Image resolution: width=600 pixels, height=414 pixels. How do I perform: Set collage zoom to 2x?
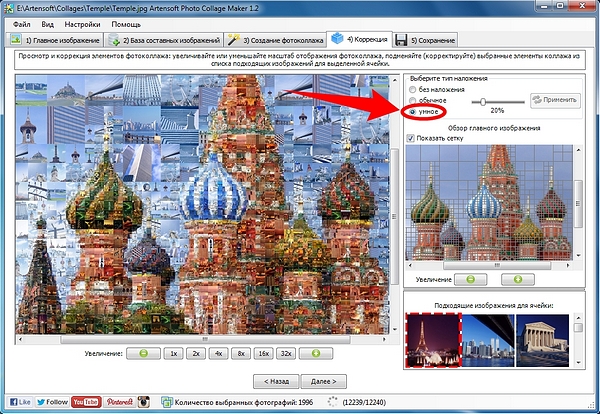pos(196,354)
